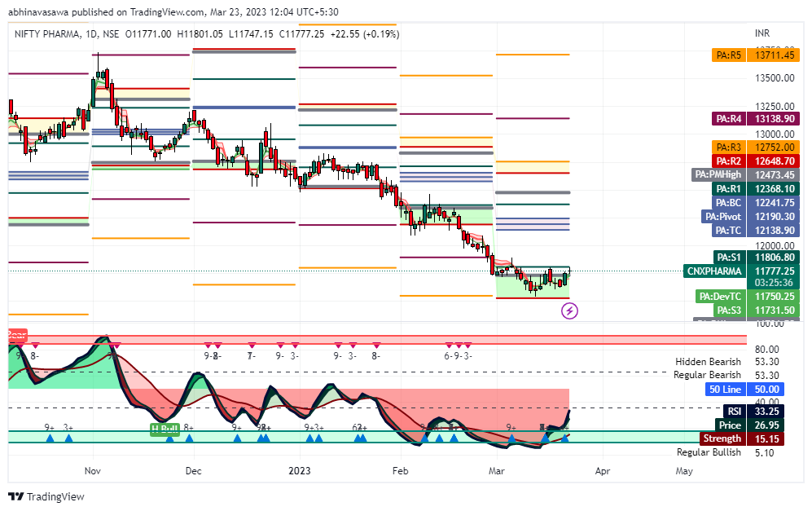Select the PA:DevTC price label
812x511 pixels.
pos(720,297)
